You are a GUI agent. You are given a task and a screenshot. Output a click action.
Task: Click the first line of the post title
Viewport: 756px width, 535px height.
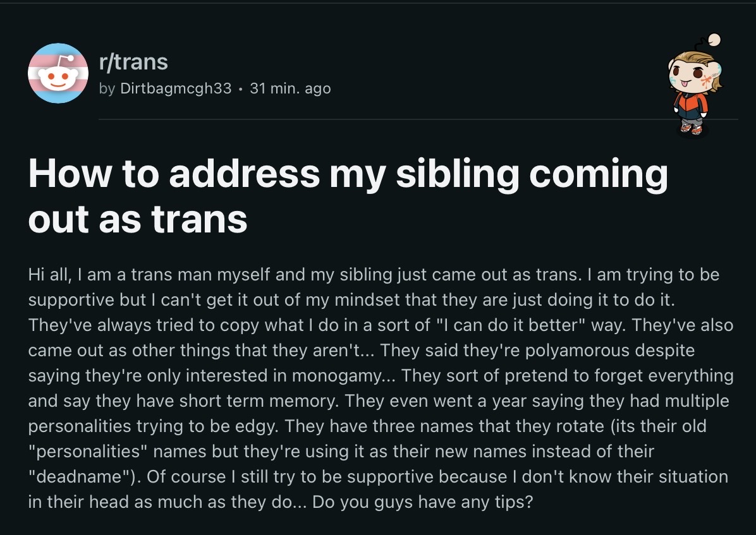coord(348,174)
